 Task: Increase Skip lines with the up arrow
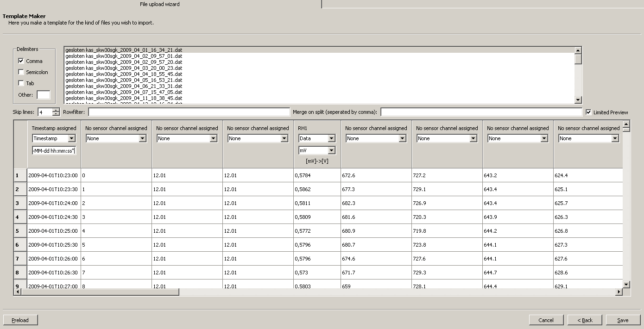coord(56,110)
